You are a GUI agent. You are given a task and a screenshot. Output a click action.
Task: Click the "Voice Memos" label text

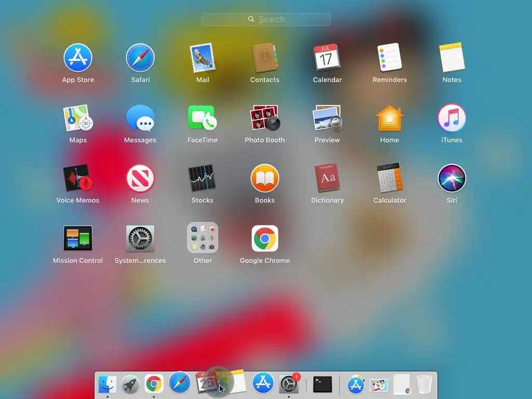[x=78, y=200]
